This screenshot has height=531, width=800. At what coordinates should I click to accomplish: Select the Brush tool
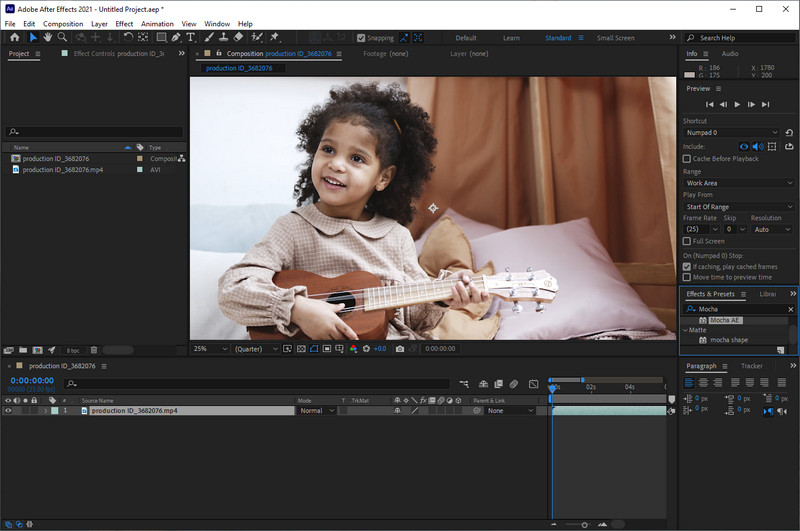tap(207, 38)
